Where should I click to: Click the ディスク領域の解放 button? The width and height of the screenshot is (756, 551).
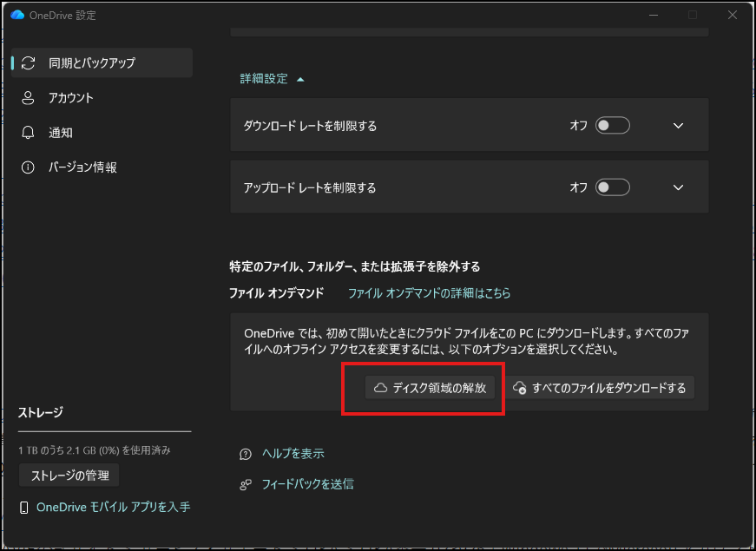pyautogui.click(x=430, y=388)
